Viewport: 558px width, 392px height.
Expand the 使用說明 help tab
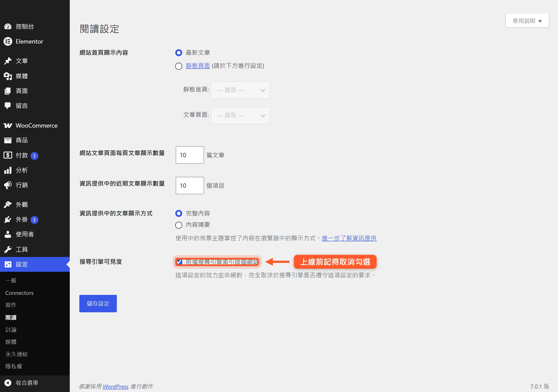[527, 21]
